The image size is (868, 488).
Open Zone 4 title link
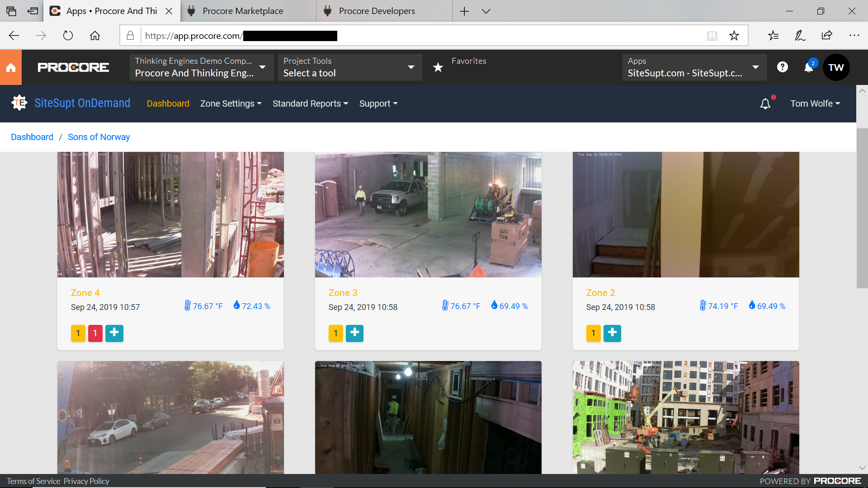pyautogui.click(x=85, y=293)
